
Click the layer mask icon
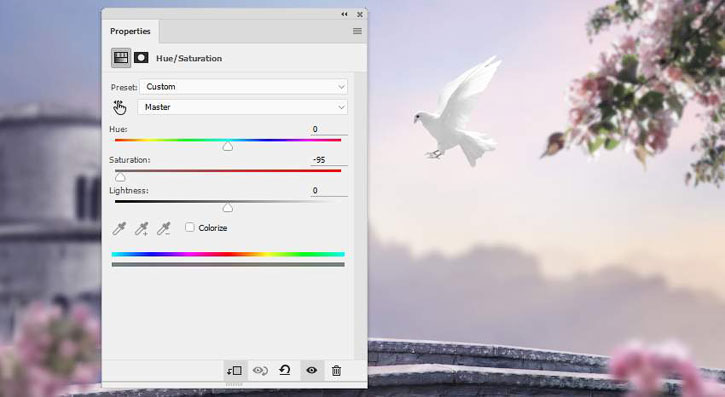pyautogui.click(x=141, y=58)
